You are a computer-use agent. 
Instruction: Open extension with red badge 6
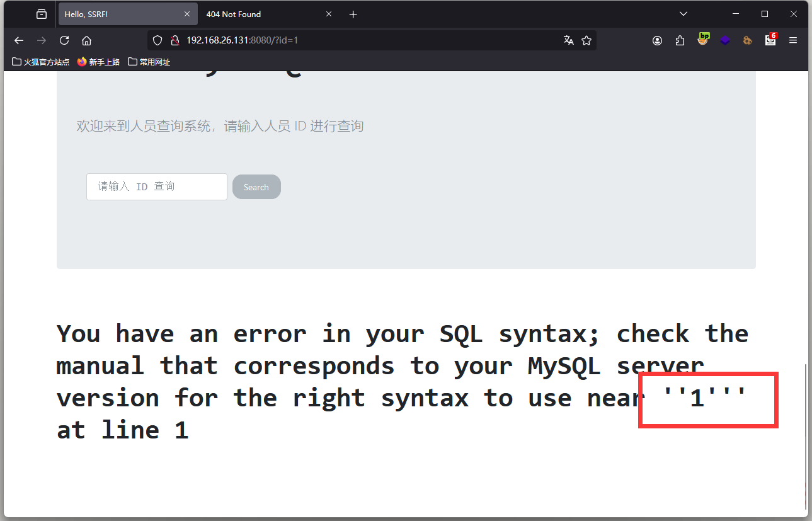tap(770, 39)
